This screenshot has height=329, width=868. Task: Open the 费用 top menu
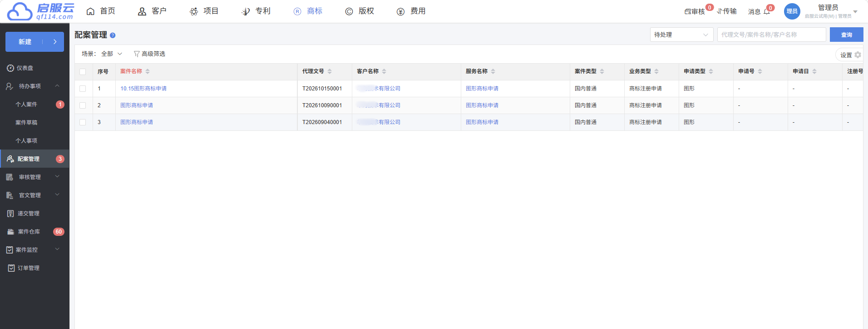click(411, 11)
